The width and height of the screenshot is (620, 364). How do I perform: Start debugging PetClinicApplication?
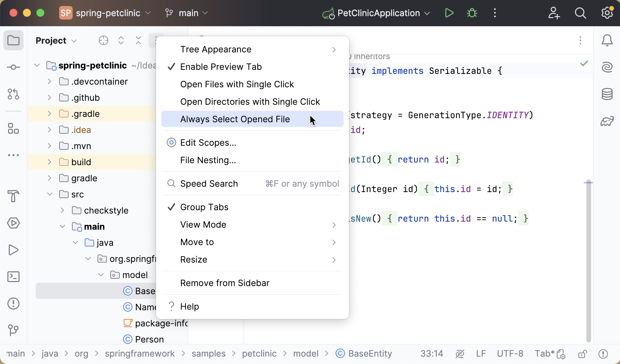tap(472, 13)
